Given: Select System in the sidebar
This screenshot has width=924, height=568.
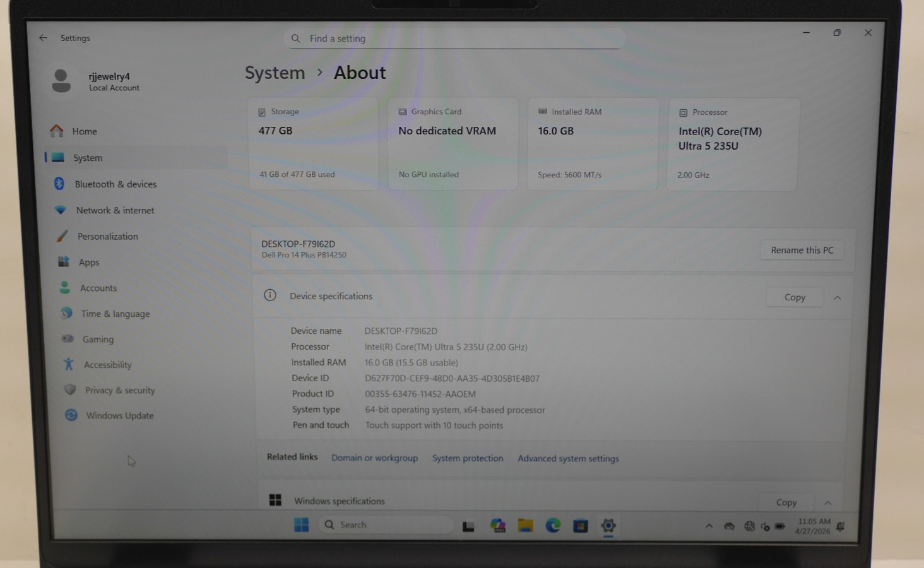Looking at the screenshot, I should point(136,158).
